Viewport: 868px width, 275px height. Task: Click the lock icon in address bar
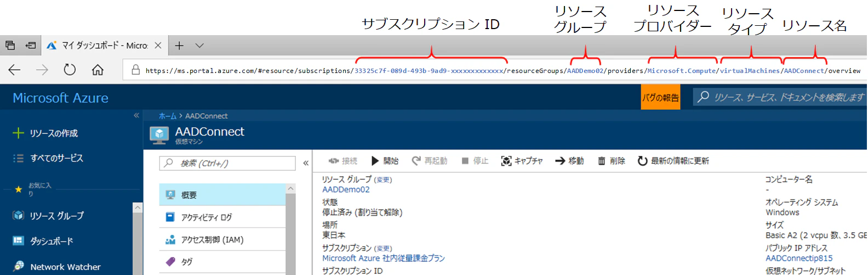coord(135,70)
